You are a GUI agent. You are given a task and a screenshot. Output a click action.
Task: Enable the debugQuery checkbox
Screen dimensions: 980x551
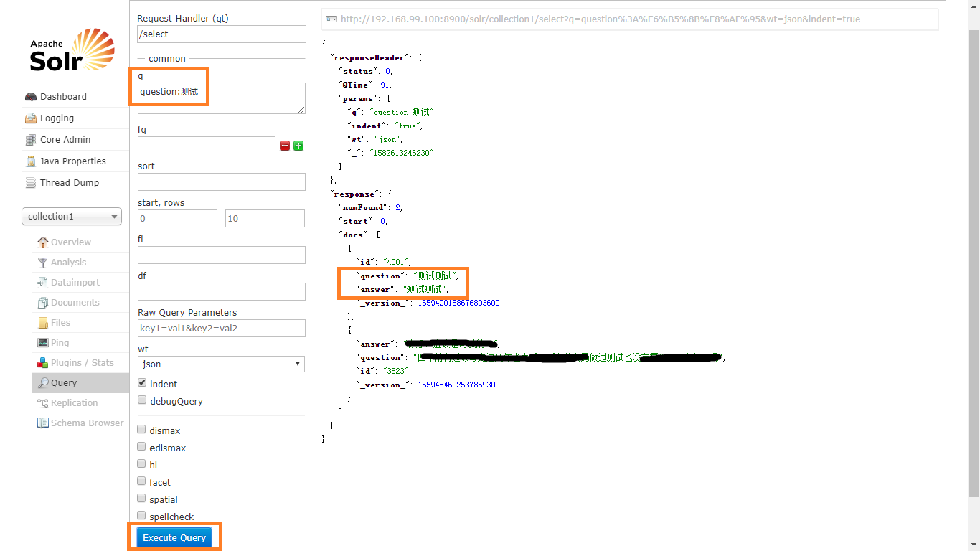[x=142, y=400]
